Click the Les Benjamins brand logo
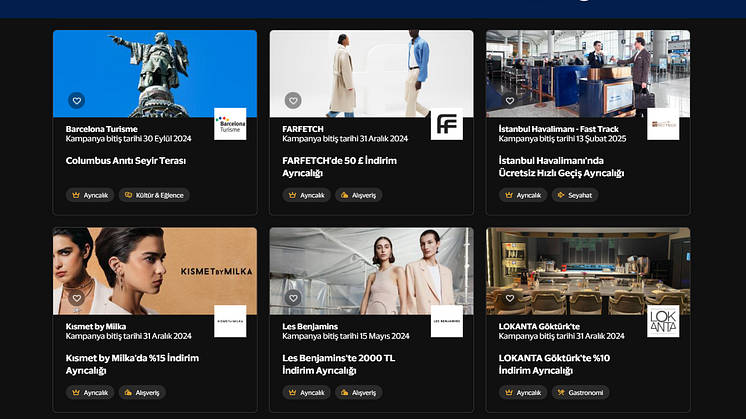 (x=447, y=321)
